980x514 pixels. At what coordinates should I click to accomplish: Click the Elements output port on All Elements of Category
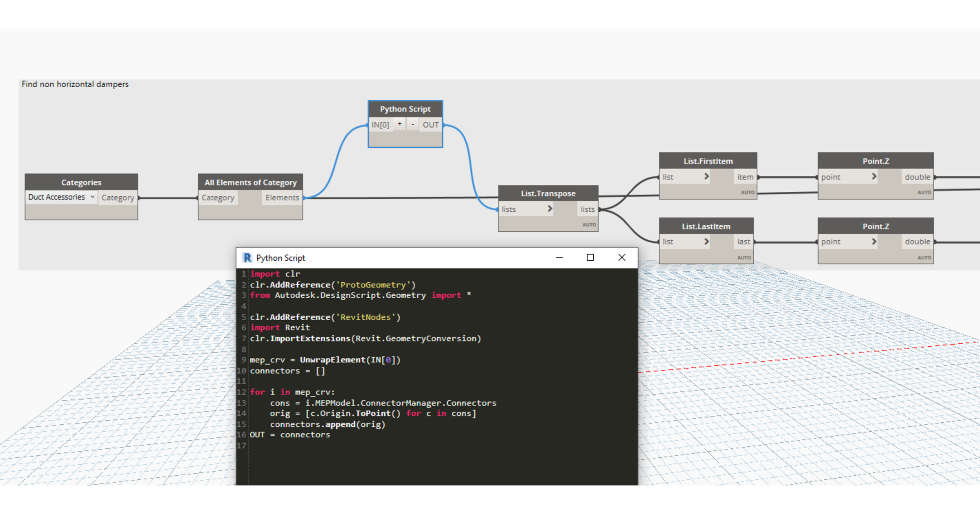(x=281, y=197)
